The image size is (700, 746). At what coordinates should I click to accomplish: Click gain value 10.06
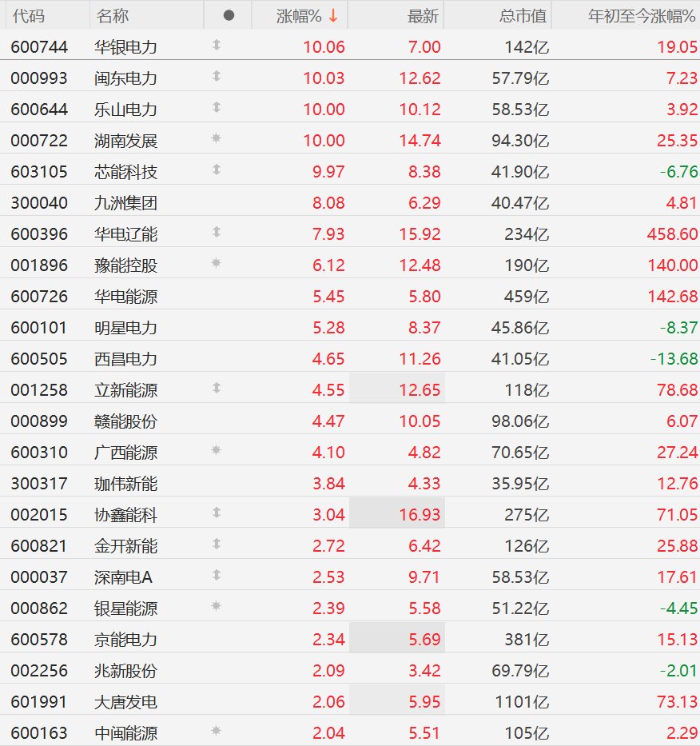[324, 47]
